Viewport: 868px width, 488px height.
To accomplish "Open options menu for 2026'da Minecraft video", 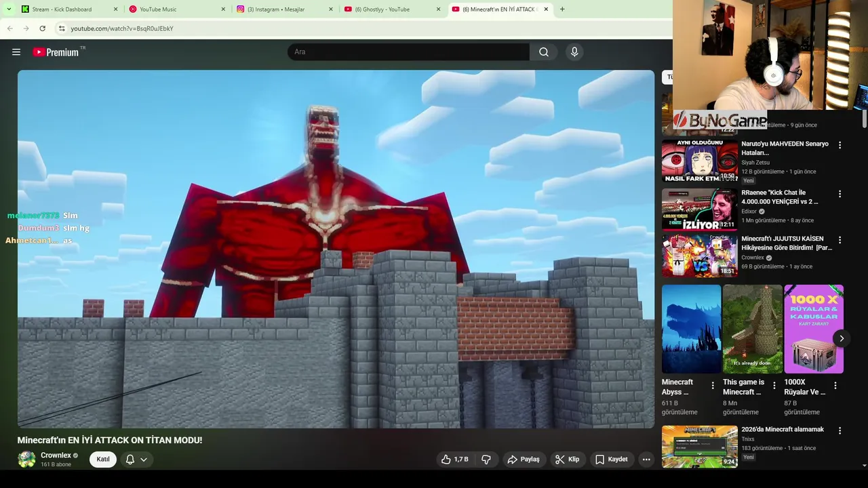I will tap(840, 430).
